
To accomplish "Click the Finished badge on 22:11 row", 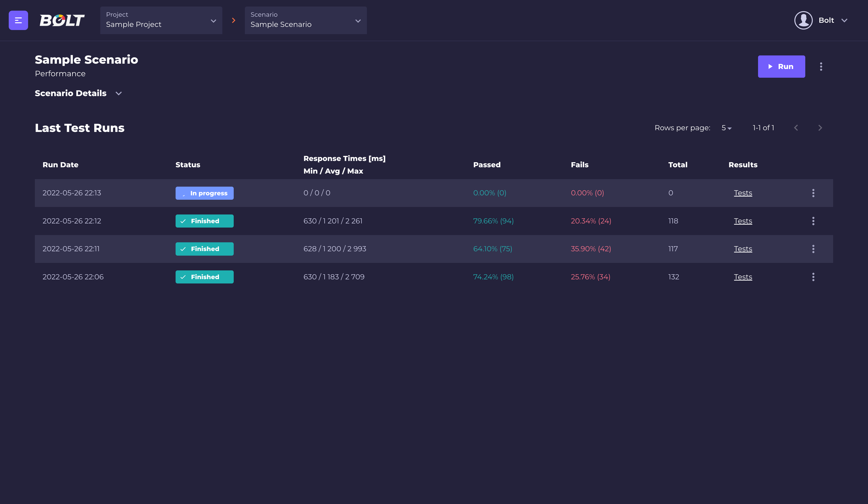I will tap(204, 248).
